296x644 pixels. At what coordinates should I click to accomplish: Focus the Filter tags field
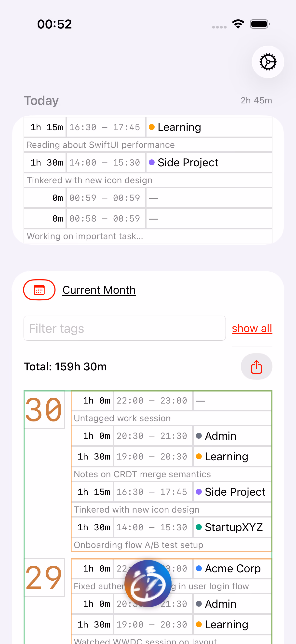125,328
